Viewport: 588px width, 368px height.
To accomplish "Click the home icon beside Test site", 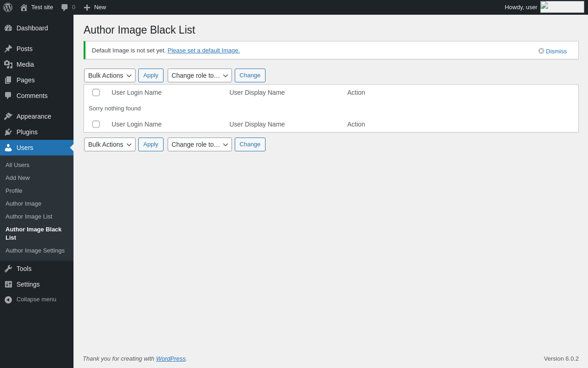I will tap(24, 7).
